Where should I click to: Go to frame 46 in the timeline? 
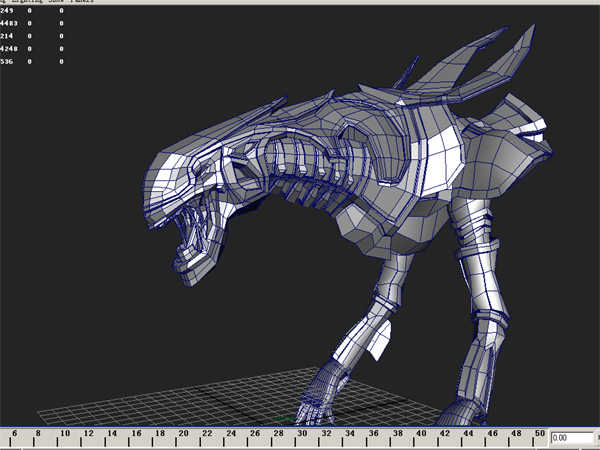[x=492, y=433]
